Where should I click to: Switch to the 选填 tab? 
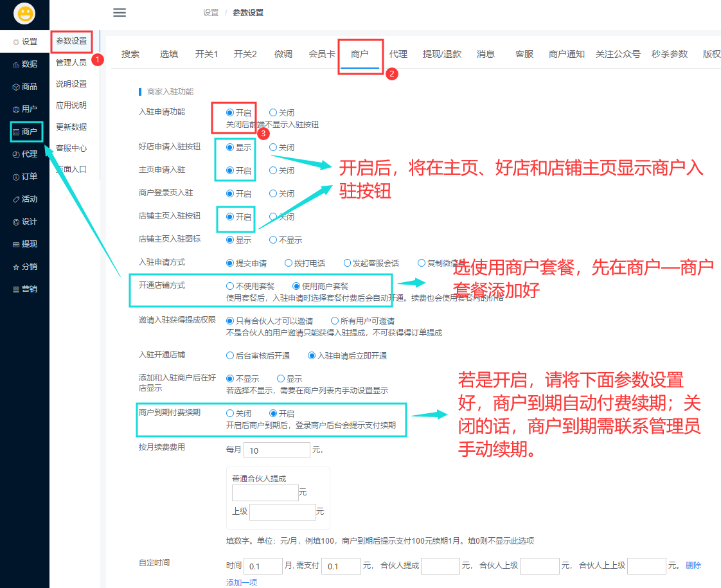pyautogui.click(x=169, y=54)
